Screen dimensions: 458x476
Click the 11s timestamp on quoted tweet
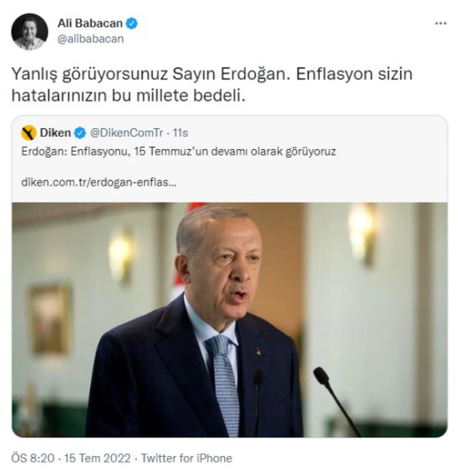(180, 133)
